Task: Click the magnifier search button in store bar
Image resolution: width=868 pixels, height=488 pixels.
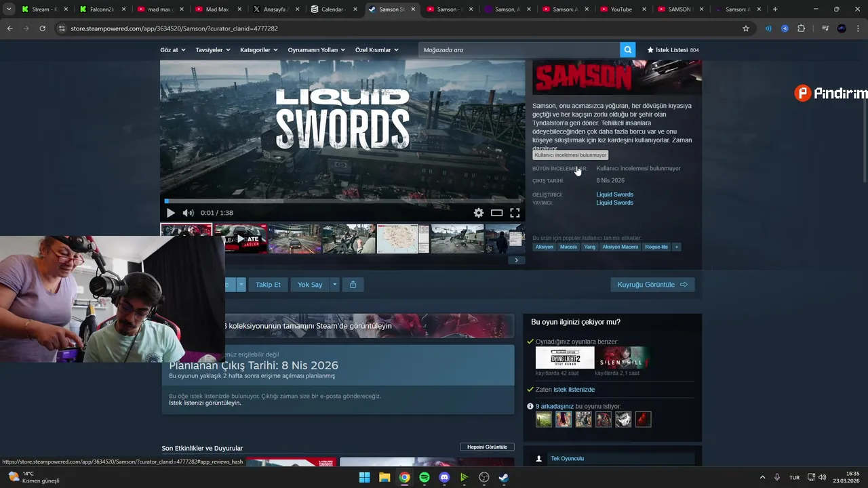Action: pyautogui.click(x=629, y=49)
